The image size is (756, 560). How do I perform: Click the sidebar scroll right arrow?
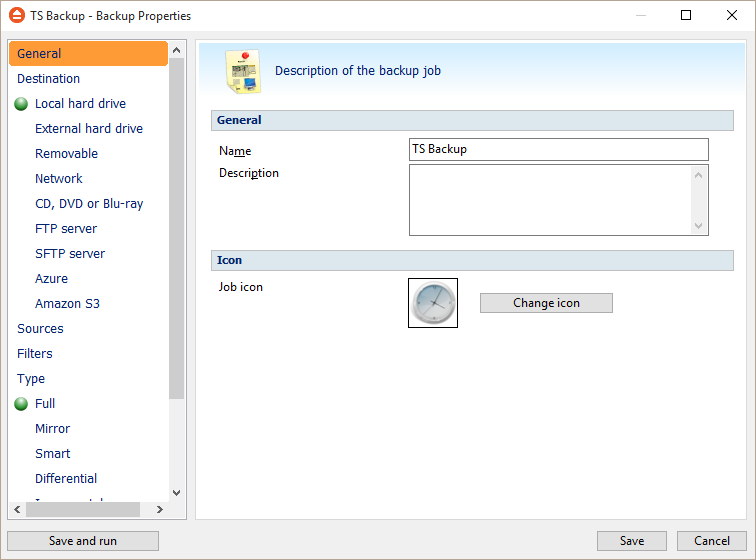[160, 509]
